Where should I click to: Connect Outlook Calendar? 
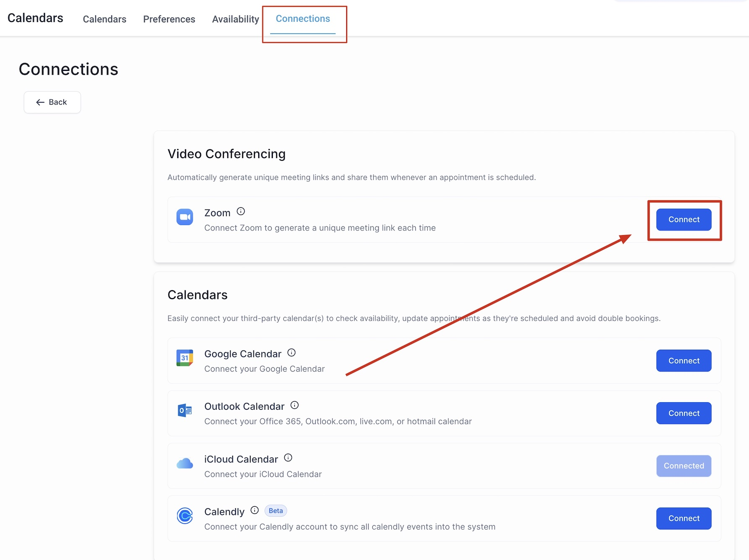pyautogui.click(x=684, y=413)
